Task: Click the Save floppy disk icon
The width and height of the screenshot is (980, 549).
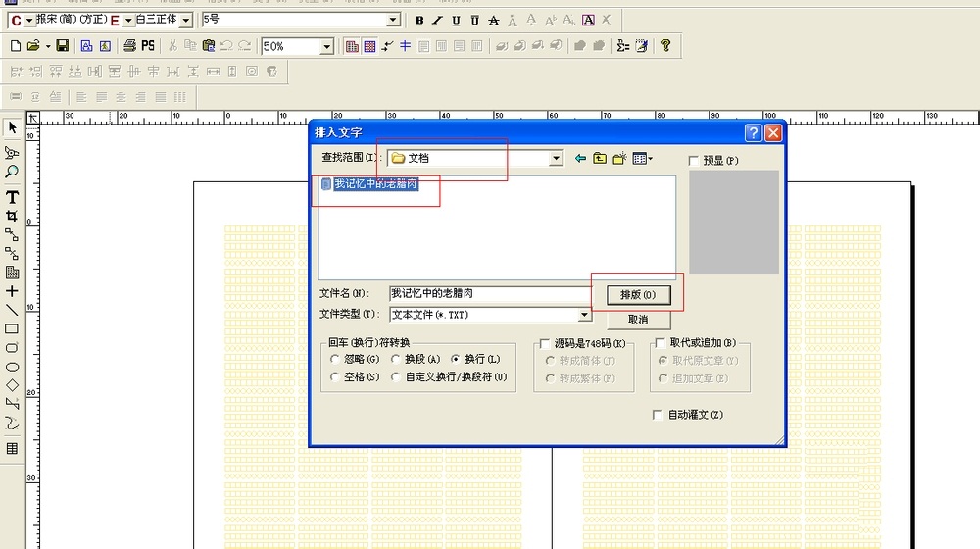Action: point(62,46)
